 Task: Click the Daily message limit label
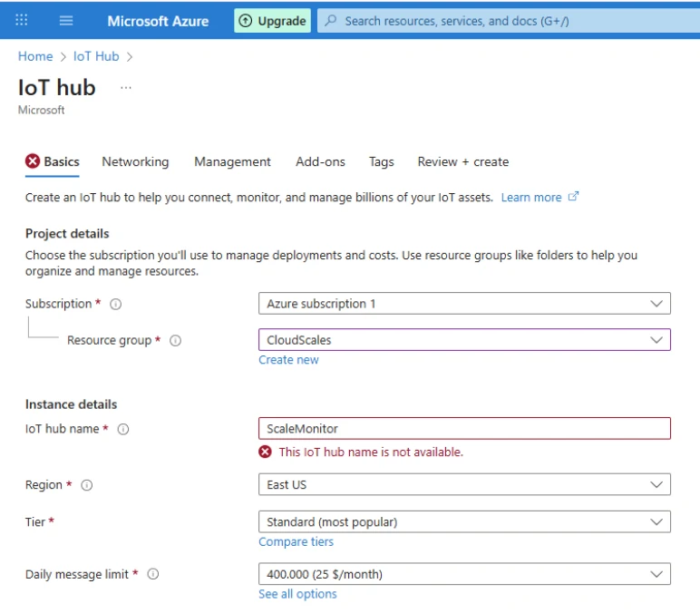tap(77, 574)
